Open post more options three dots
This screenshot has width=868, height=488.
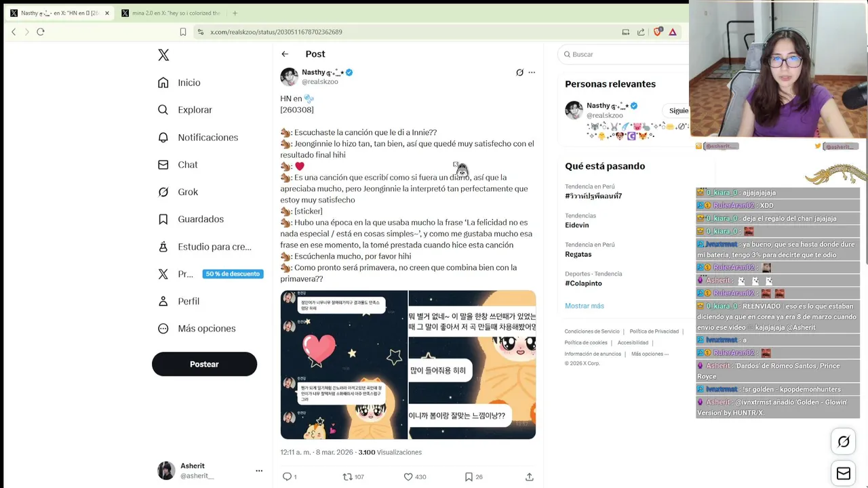[x=532, y=73]
